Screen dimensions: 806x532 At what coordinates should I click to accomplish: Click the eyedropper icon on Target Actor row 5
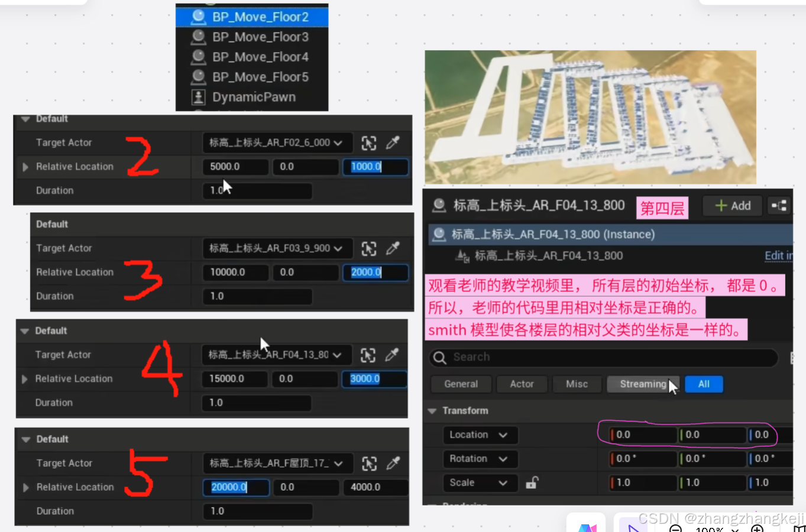click(393, 463)
